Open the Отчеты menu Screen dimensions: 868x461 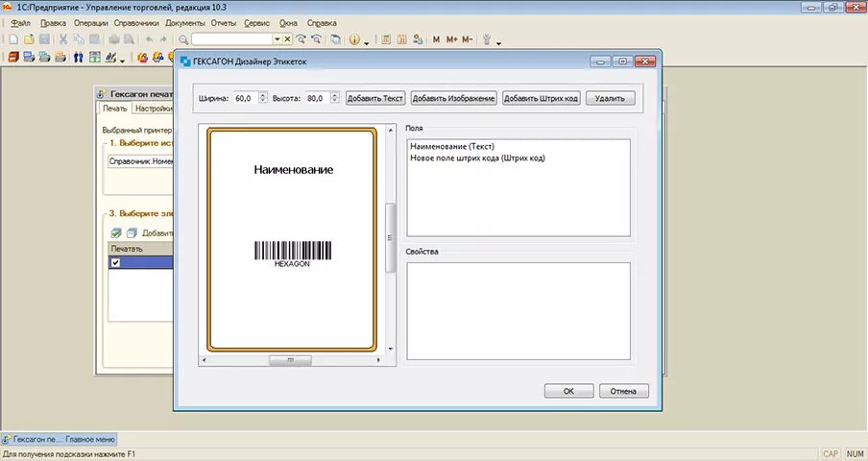click(224, 23)
